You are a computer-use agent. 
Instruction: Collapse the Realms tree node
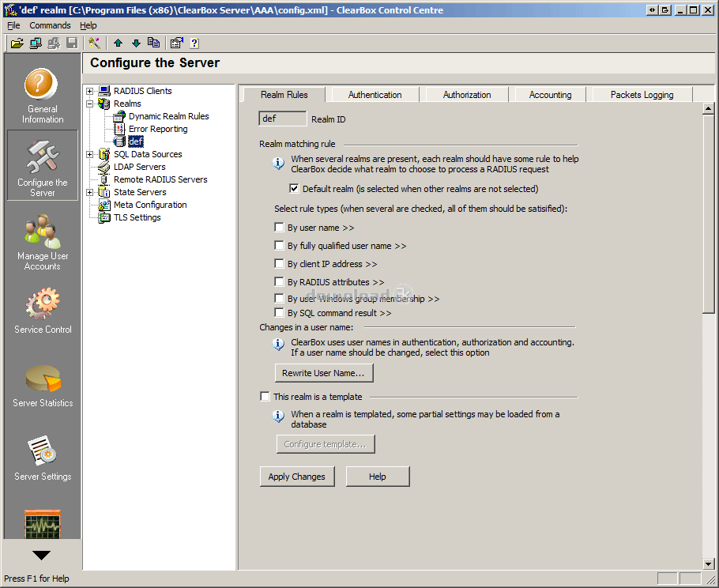click(x=90, y=104)
